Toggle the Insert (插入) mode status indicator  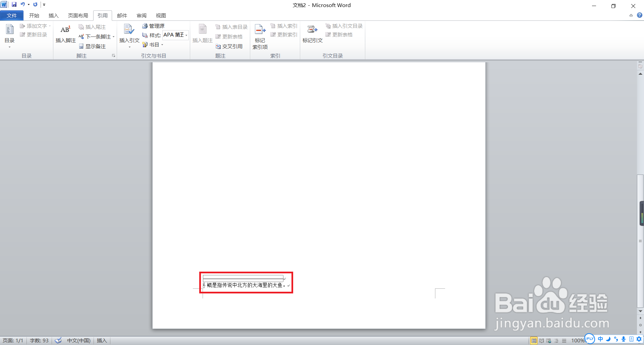pos(102,341)
